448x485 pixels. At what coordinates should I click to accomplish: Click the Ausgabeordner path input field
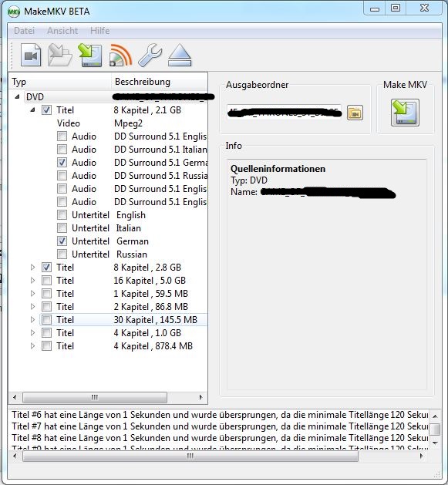(284, 113)
